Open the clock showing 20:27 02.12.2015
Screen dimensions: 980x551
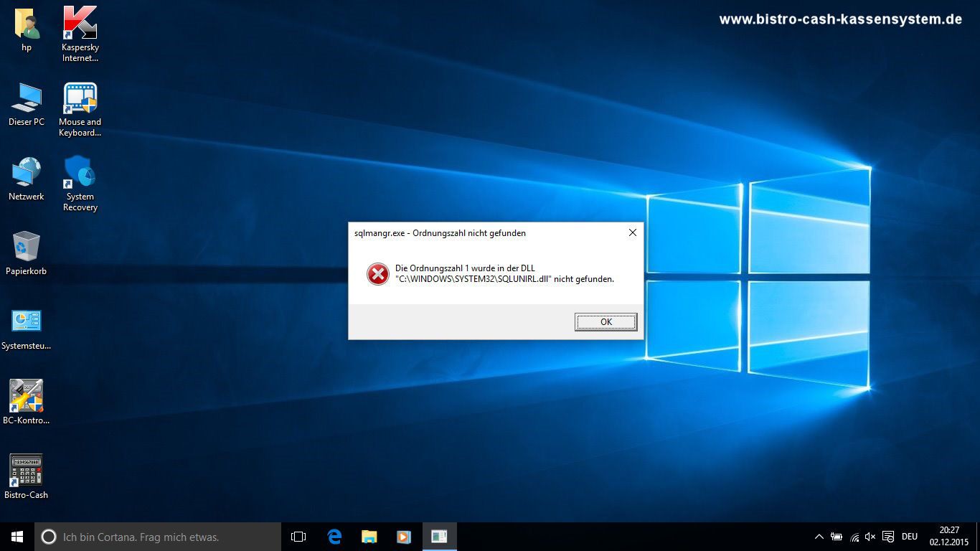click(949, 537)
